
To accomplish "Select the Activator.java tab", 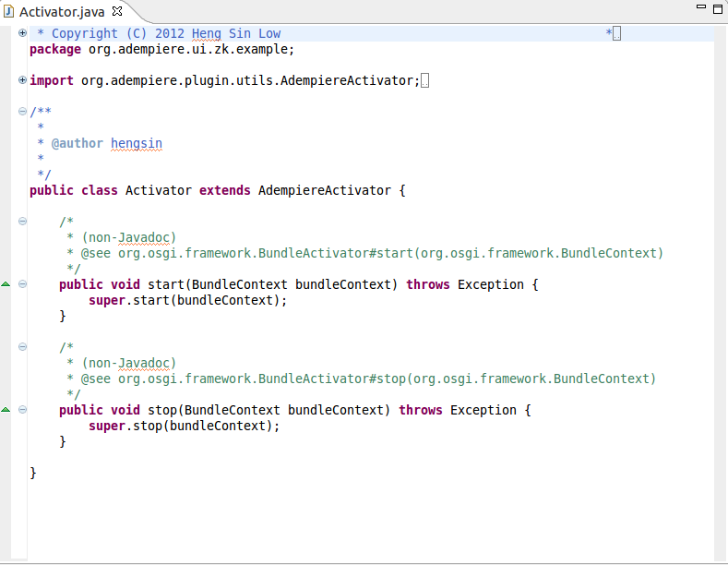I will tap(63, 12).
